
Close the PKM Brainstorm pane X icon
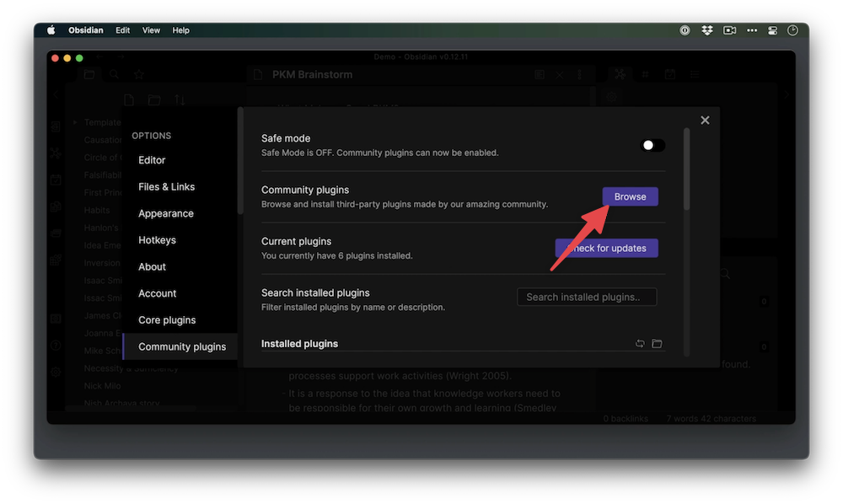click(x=560, y=75)
